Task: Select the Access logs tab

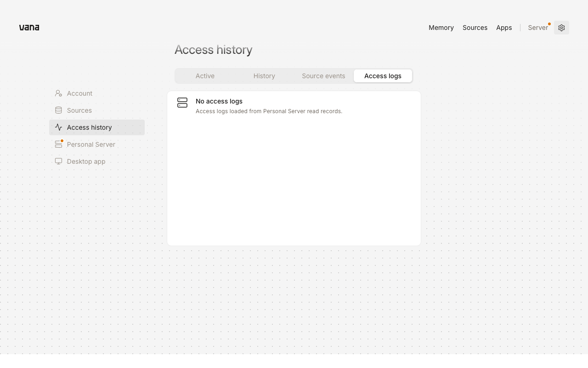Action: (x=383, y=76)
